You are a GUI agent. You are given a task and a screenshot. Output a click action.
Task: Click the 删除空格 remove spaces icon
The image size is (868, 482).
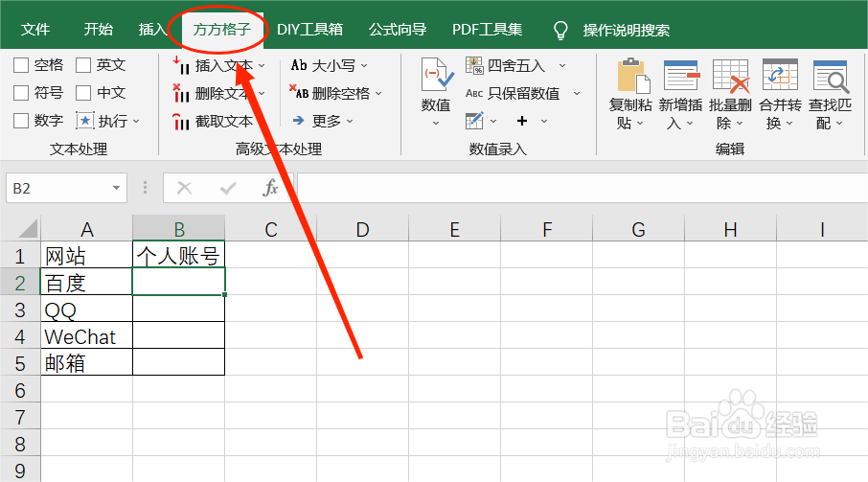point(299,92)
